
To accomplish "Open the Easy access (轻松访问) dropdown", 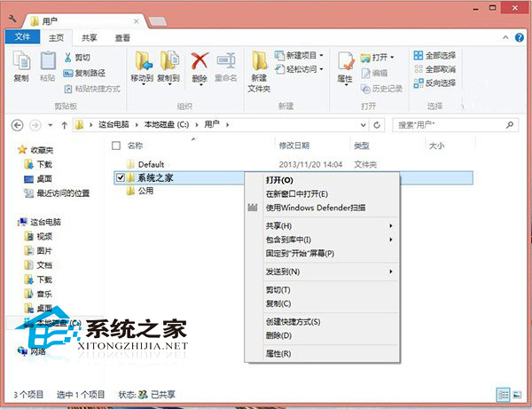I will click(300, 69).
